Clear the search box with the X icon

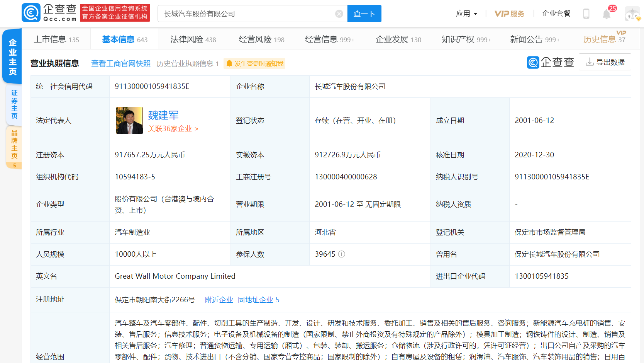click(339, 14)
